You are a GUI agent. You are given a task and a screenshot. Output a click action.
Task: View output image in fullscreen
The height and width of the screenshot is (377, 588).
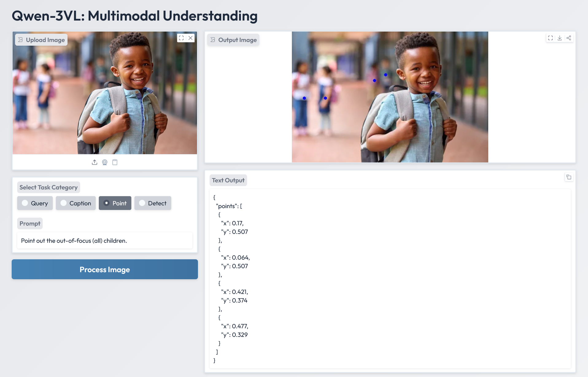(551, 38)
